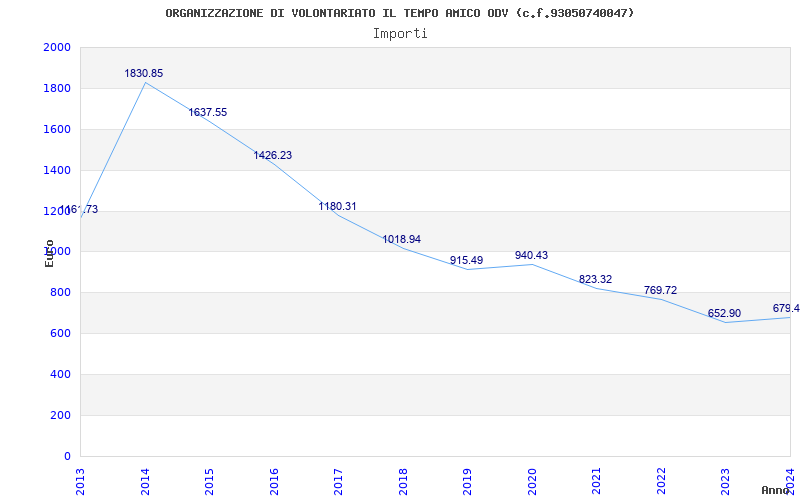Click the y-axis value 800

[x=60, y=293]
